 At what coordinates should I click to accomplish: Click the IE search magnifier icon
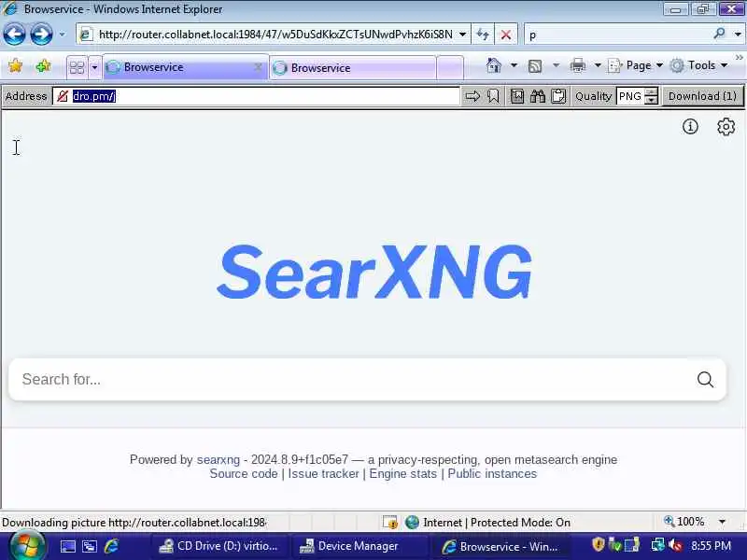click(x=719, y=34)
